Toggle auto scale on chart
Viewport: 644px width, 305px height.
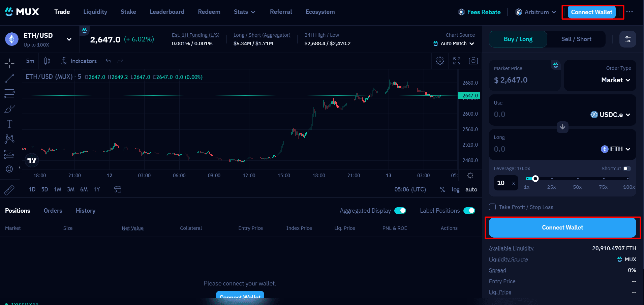[471, 189]
